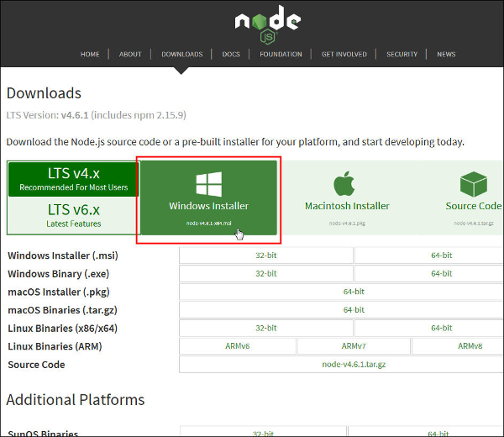This screenshot has height=437, width=504.
Task: Click the Additional Platforms heading
Action: pos(76,400)
